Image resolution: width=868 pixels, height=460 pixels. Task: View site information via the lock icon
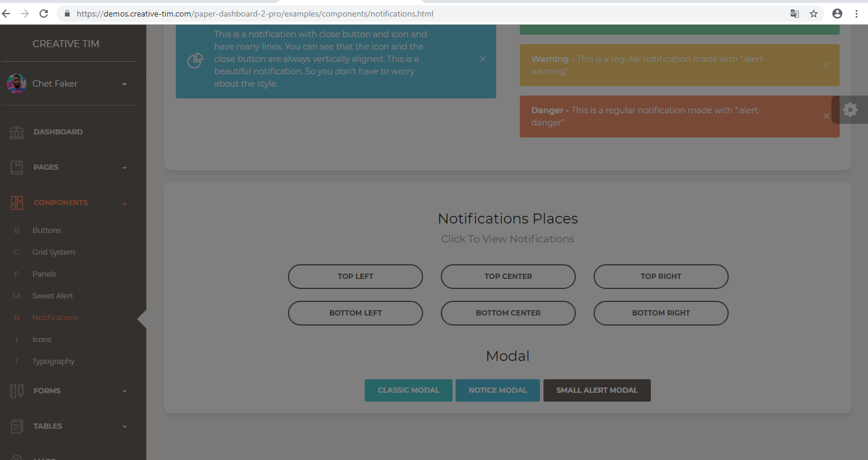[67, 13]
